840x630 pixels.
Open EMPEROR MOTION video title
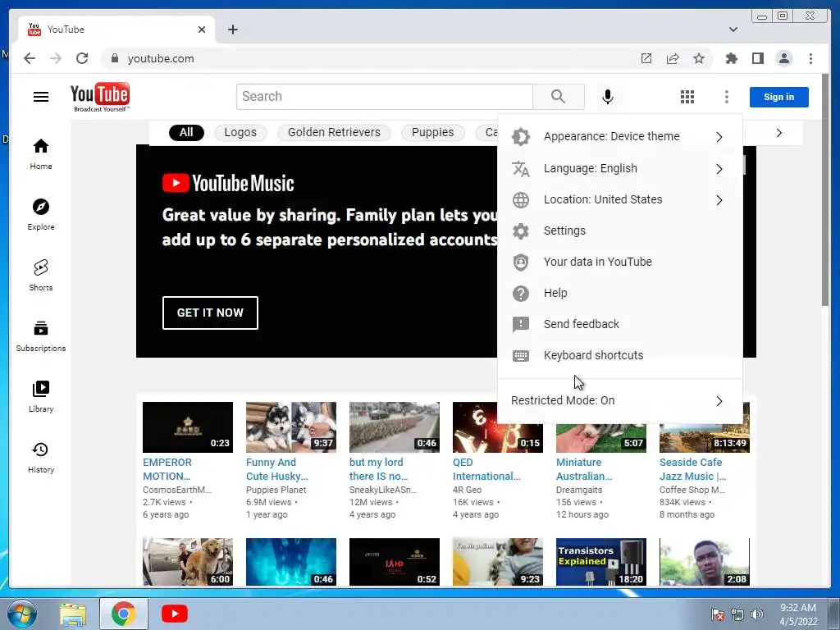(x=167, y=468)
